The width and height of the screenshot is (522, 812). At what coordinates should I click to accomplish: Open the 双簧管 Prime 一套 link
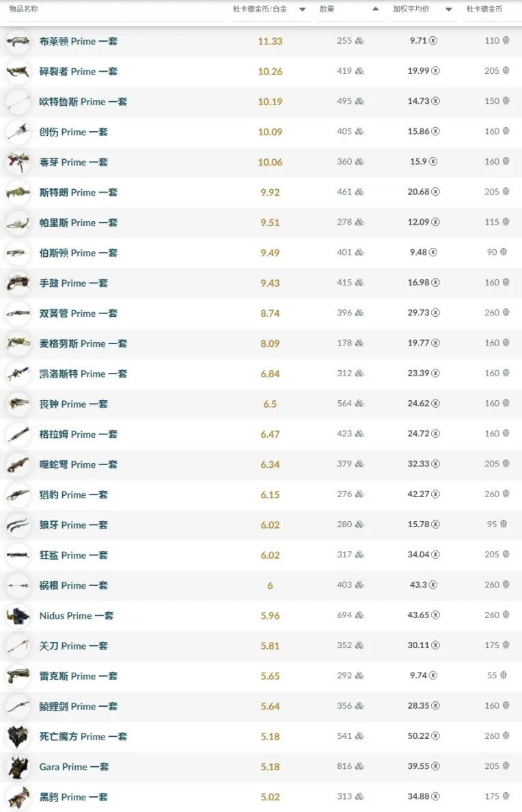pos(79,313)
